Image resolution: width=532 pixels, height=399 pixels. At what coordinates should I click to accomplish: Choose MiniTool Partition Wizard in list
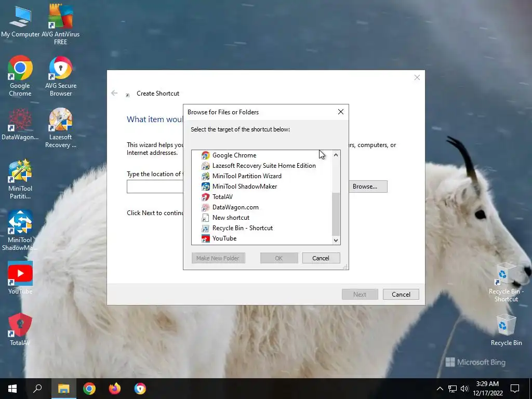[241, 176]
